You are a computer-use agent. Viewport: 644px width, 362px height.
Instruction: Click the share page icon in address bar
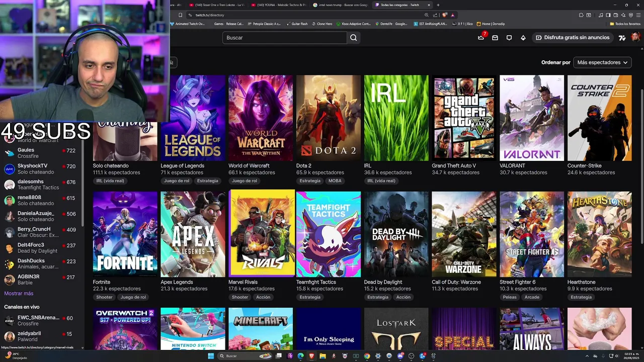(435, 15)
